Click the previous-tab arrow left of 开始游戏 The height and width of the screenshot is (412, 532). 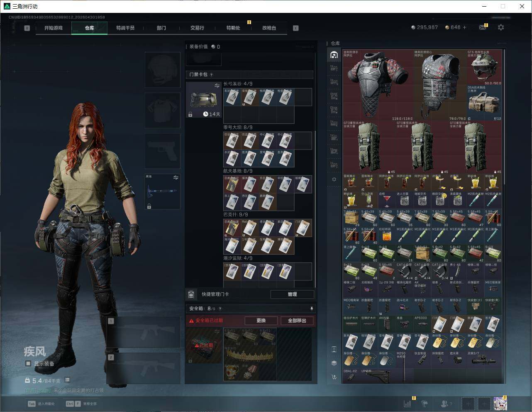click(x=27, y=28)
